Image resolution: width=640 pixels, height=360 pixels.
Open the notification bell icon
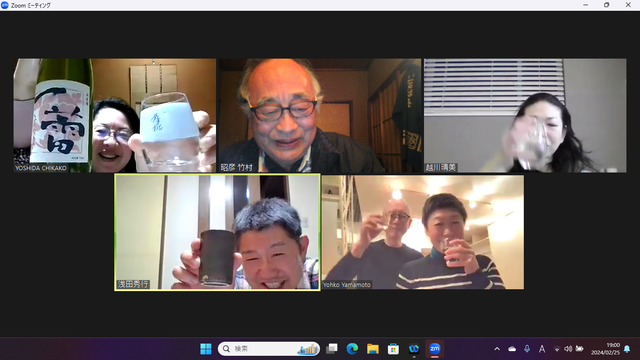(627, 349)
